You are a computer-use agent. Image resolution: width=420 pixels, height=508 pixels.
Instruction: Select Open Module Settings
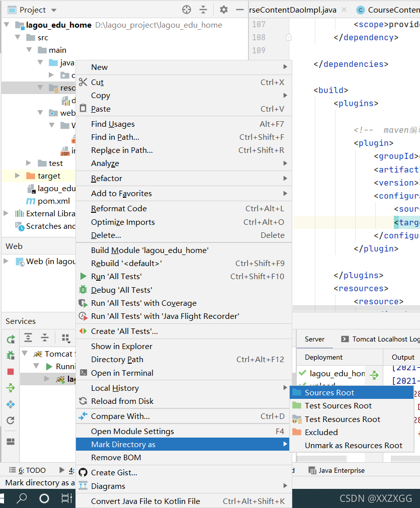tap(184, 431)
